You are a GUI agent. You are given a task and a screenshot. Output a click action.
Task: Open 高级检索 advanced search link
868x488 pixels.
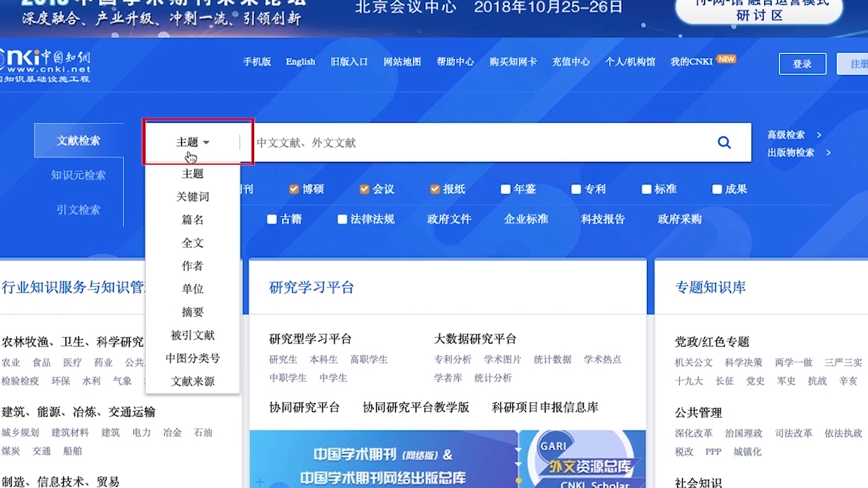pyautogui.click(x=786, y=135)
